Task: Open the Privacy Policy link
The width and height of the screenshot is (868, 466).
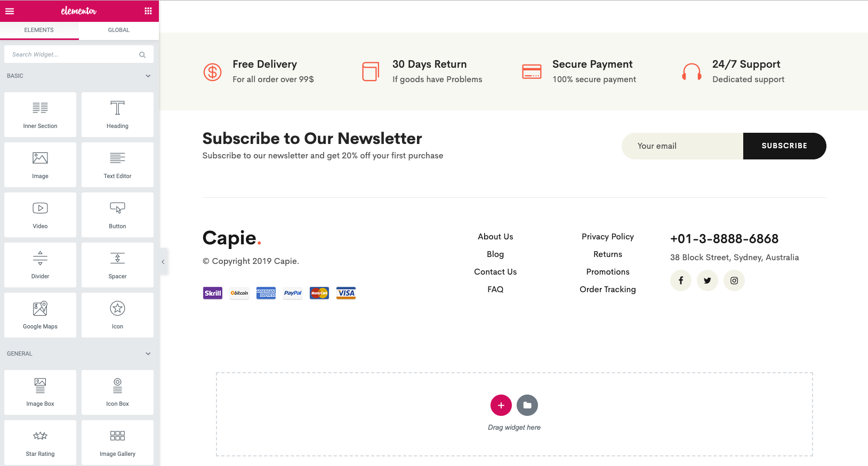Action: tap(608, 237)
